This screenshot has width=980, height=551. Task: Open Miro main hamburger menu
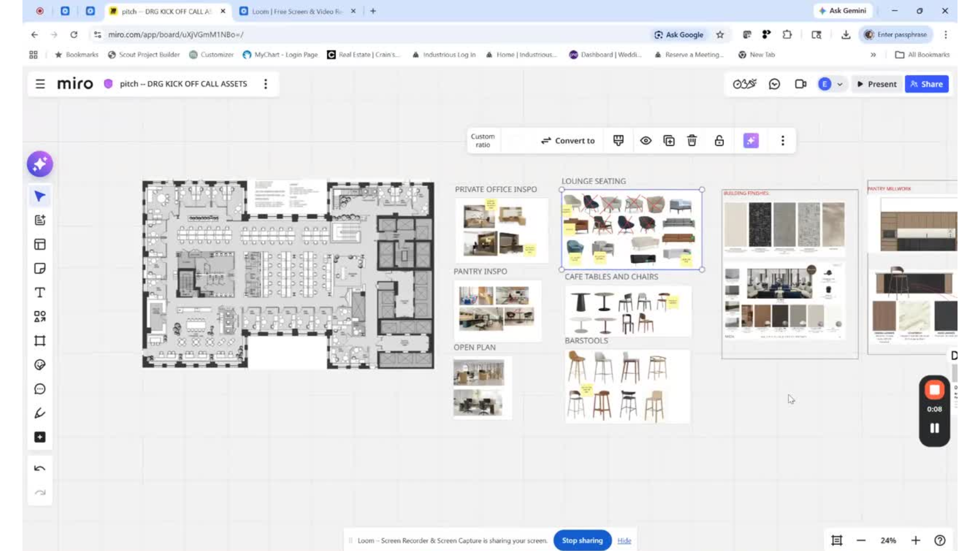point(40,84)
